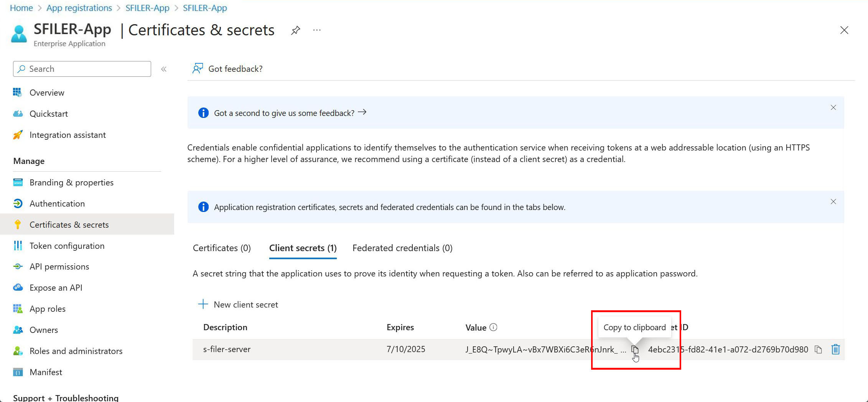Open Roles and administrators

[76, 351]
